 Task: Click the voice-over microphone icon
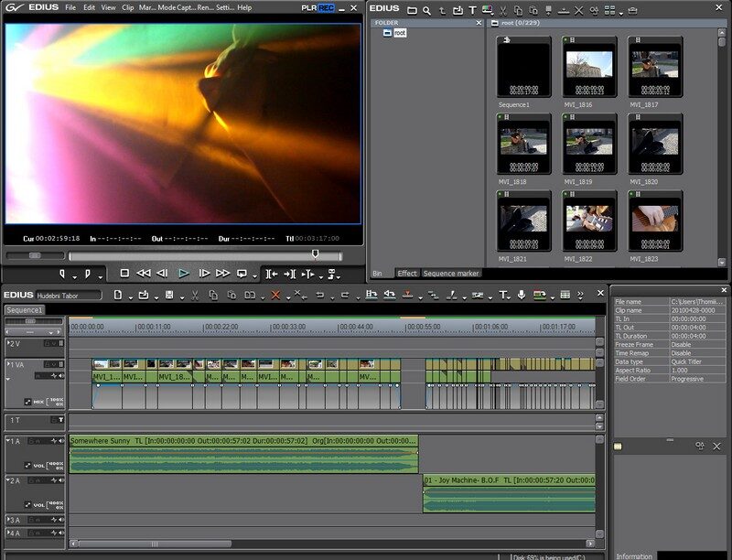pos(521,295)
